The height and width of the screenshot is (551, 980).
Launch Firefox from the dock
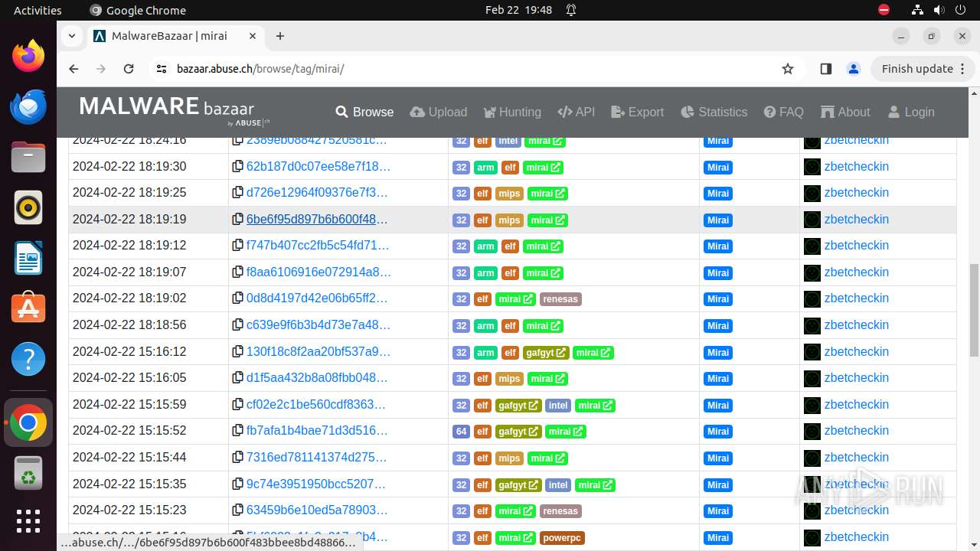(x=28, y=56)
